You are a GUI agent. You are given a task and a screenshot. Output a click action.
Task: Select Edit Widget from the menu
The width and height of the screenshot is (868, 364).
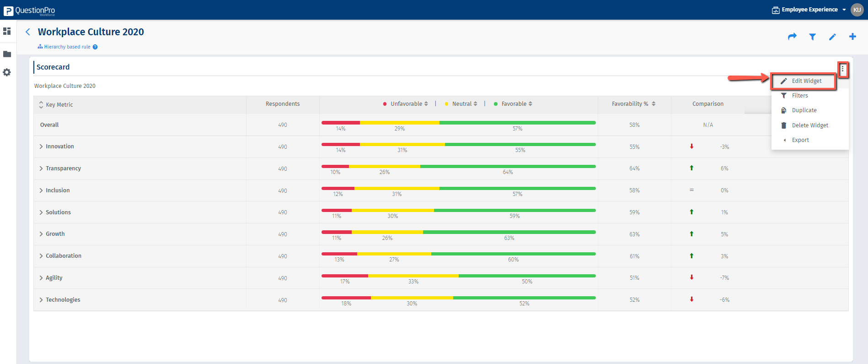point(806,81)
